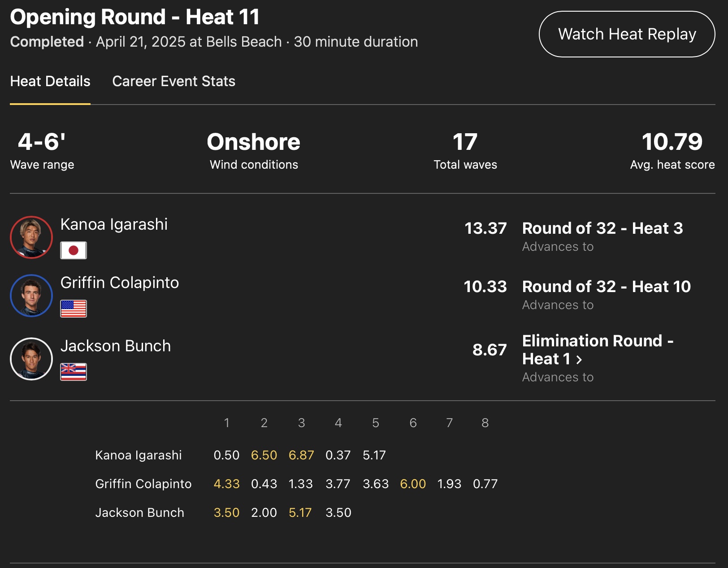Click the Japan flag icon

pos(74,250)
